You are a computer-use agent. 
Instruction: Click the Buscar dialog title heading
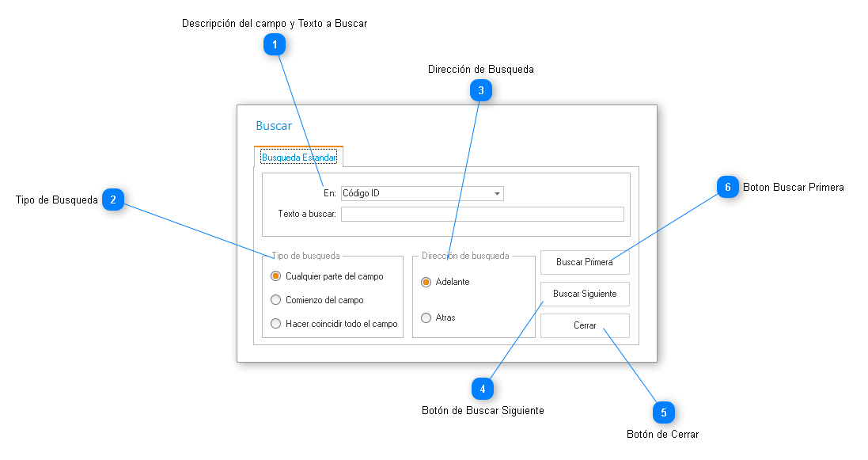(x=274, y=126)
